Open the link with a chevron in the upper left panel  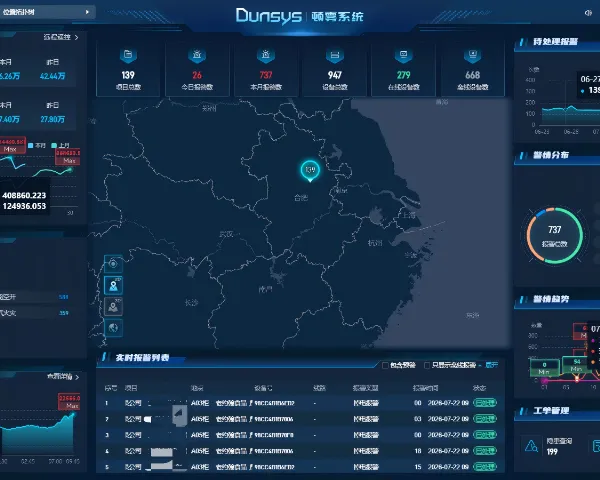click(x=60, y=37)
